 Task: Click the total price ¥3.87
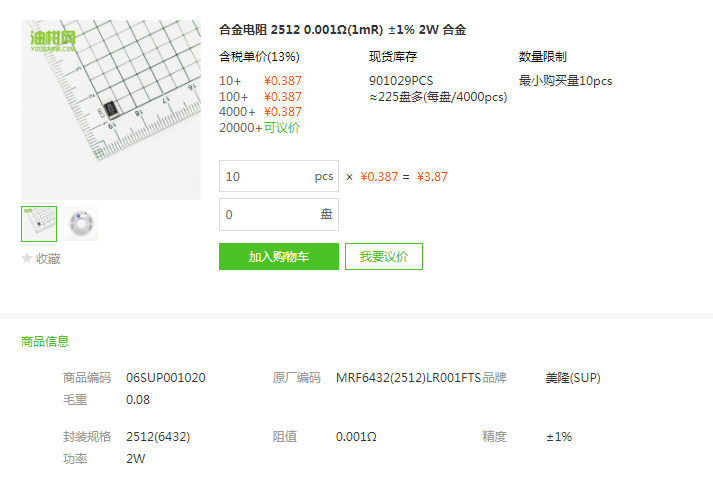tap(432, 176)
